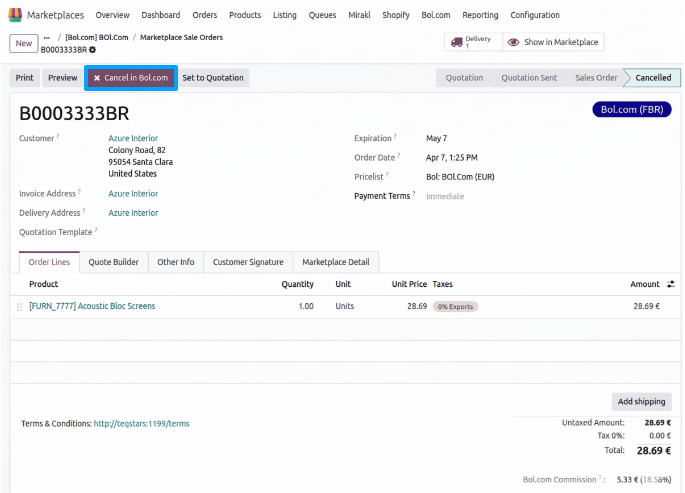Grab the drag handle of Acoustic Bloc Screens row
The image size is (685, 493).
tap(19, 307)
